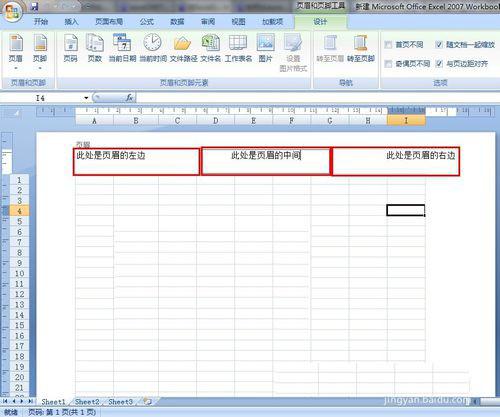Toggle 奇偶页不同 checkbox
The width and height of the screenshot is (500, 417).
388,64
